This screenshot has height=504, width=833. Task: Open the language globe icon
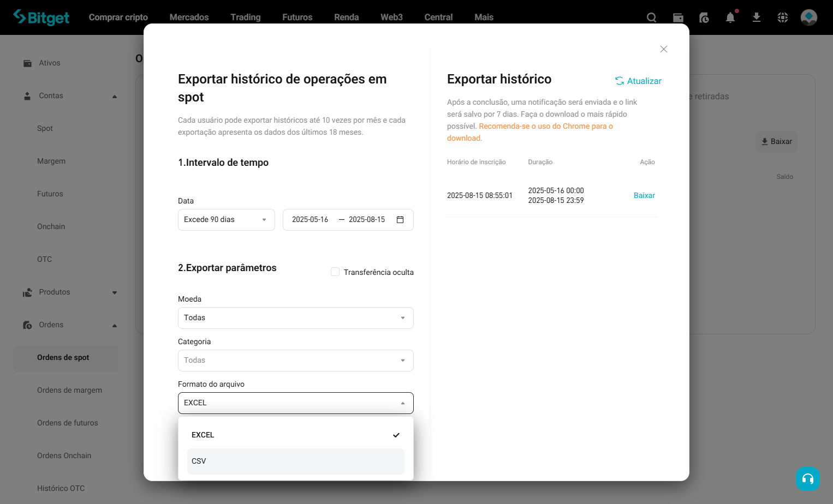[x=783, y=17]
